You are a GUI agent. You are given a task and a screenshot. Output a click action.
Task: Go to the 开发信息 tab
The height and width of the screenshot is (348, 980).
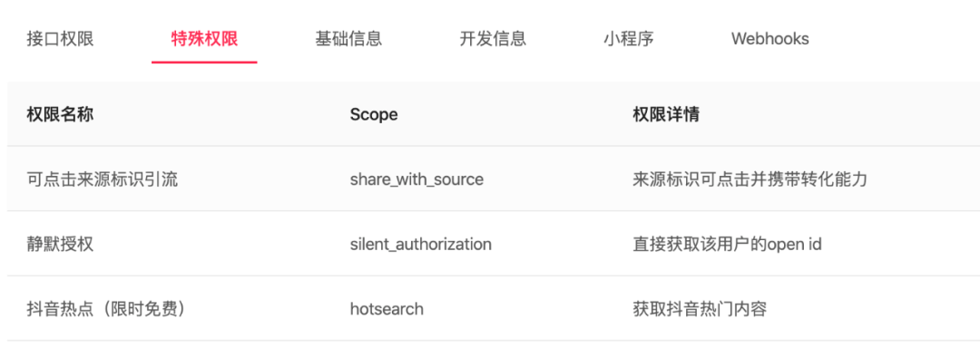click(x=493, y=39)
